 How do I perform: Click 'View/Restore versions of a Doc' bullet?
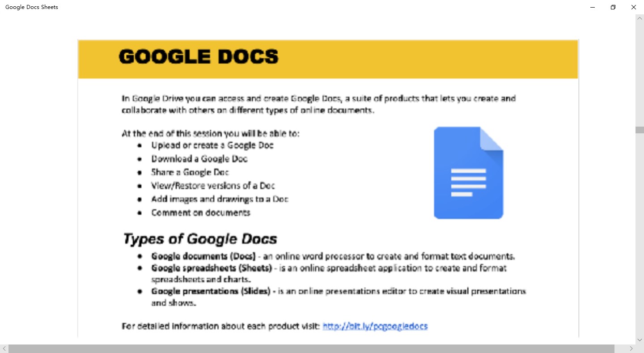pyautogui.click(x=213, y=186)
